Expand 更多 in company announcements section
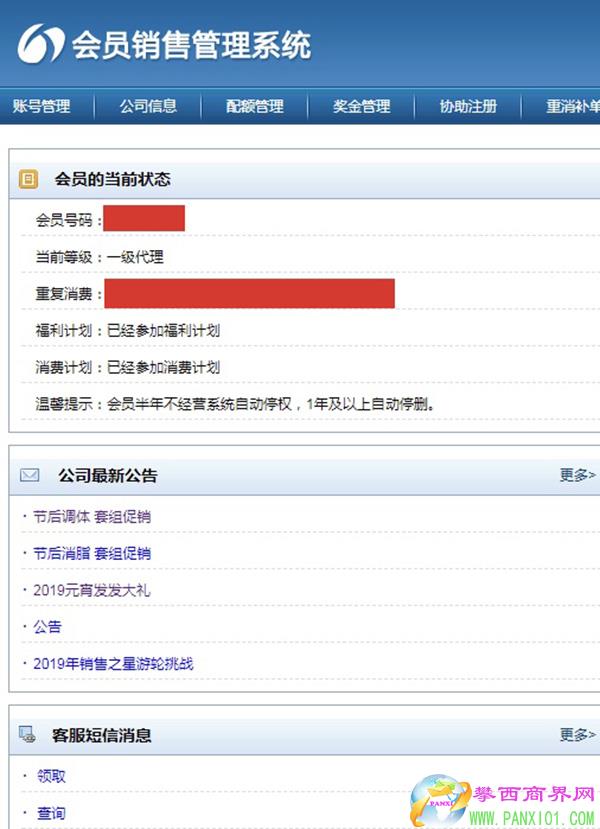 tap(577, 475)
